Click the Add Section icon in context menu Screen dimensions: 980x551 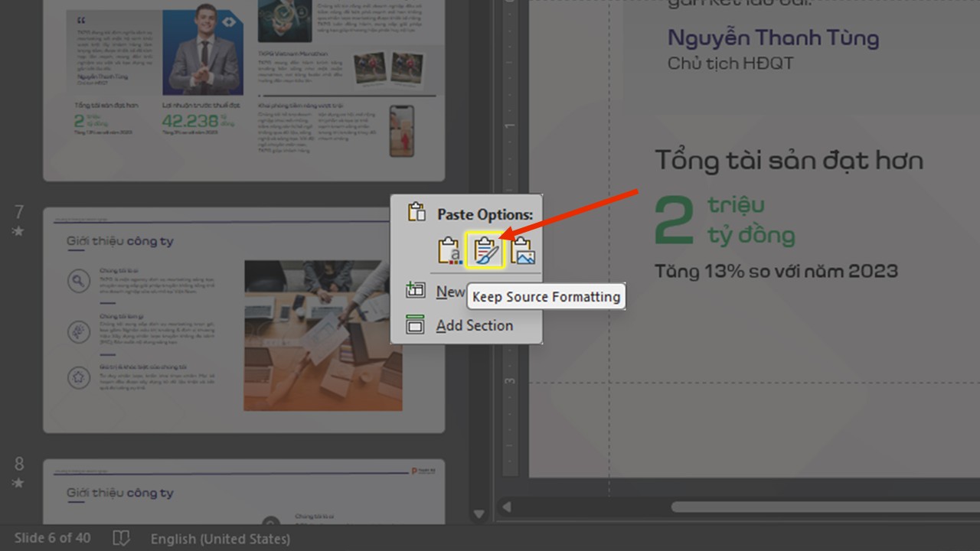pos(414,324)
